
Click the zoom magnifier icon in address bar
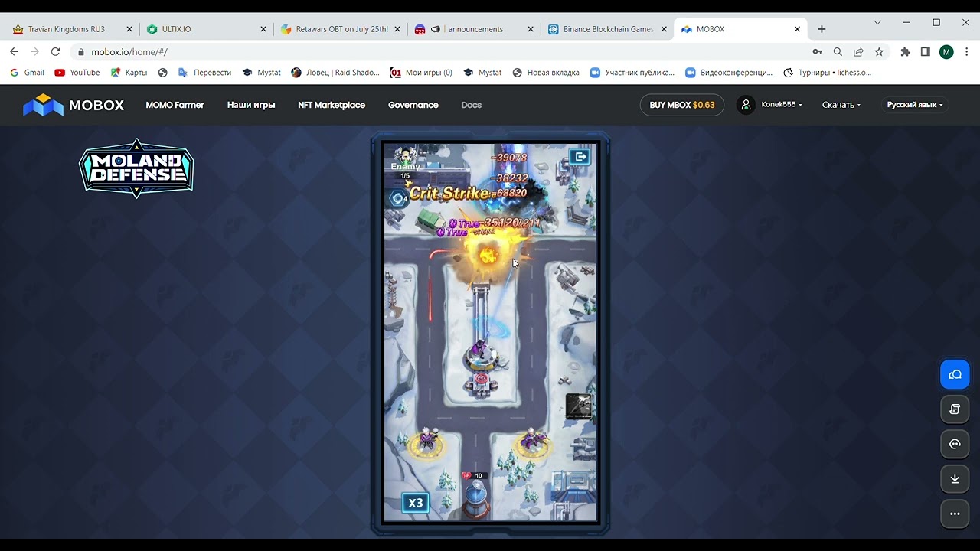(838, 52)
